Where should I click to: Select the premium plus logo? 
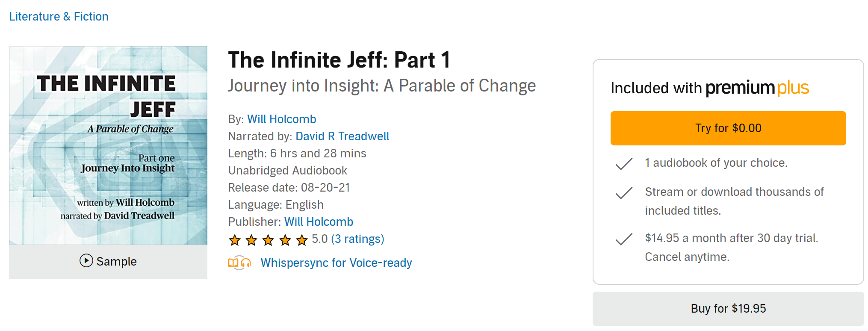pos(757,88)
